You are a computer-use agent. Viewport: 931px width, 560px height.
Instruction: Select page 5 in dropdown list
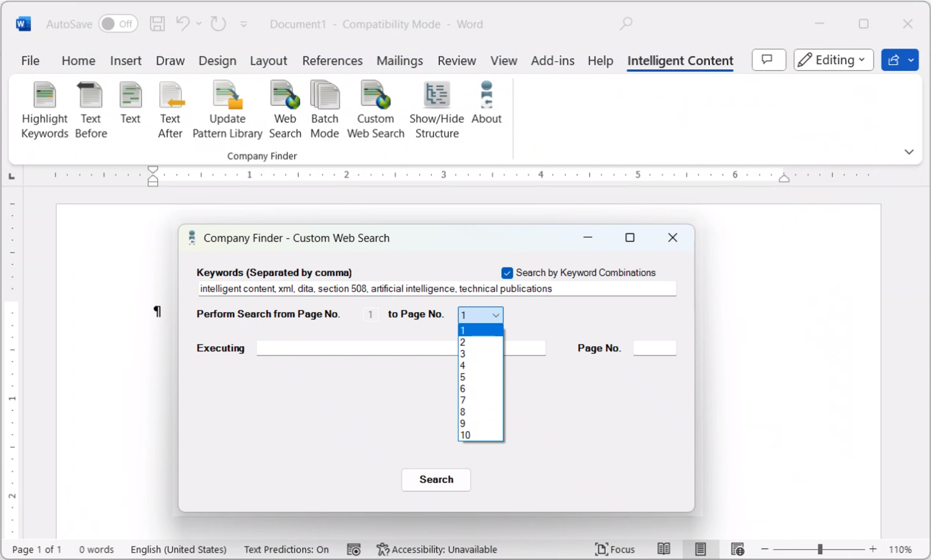[480, 377]
